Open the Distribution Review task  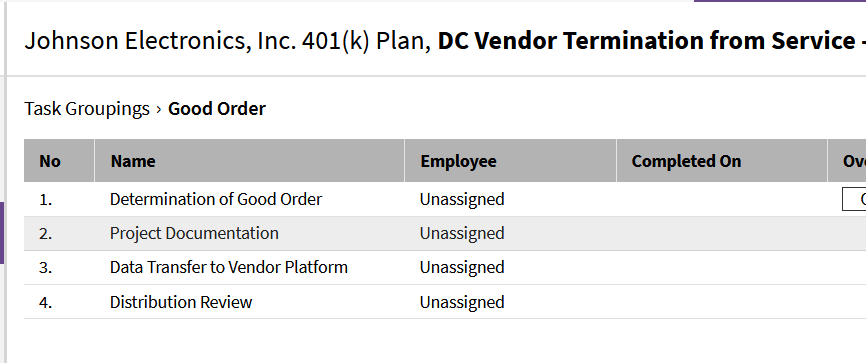(181, 302)
